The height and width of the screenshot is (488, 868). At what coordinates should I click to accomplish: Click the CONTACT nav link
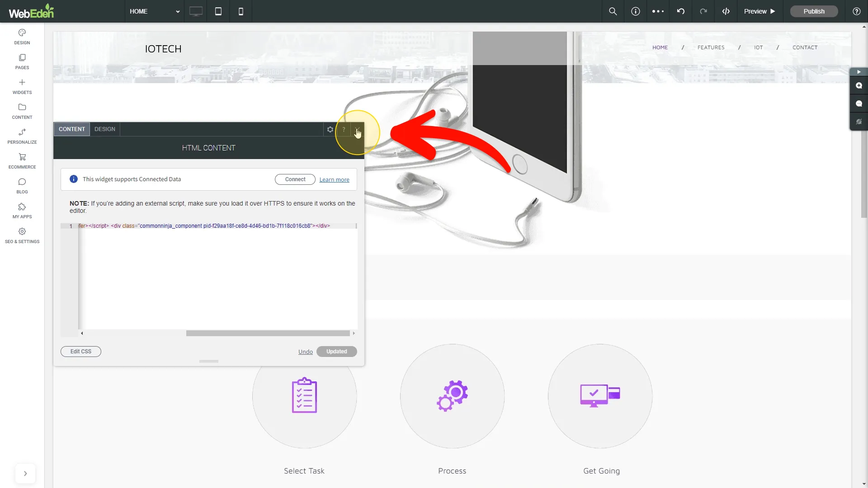pyautogui.click(x=805, y=47)
